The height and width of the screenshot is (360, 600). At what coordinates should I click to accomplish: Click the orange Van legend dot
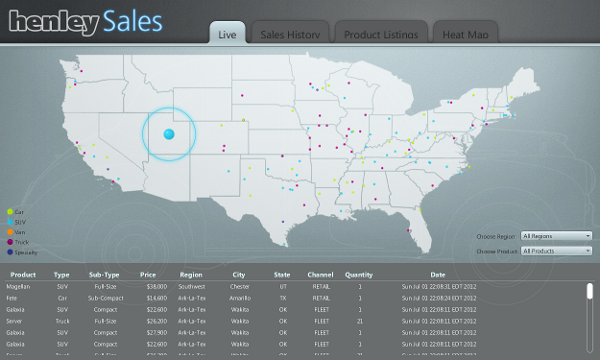10,232
